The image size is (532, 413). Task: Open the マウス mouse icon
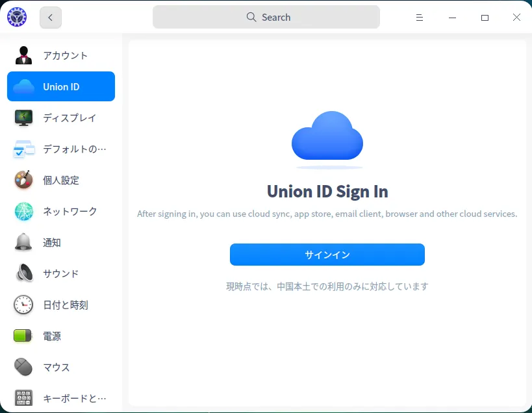tap(23, 367)
